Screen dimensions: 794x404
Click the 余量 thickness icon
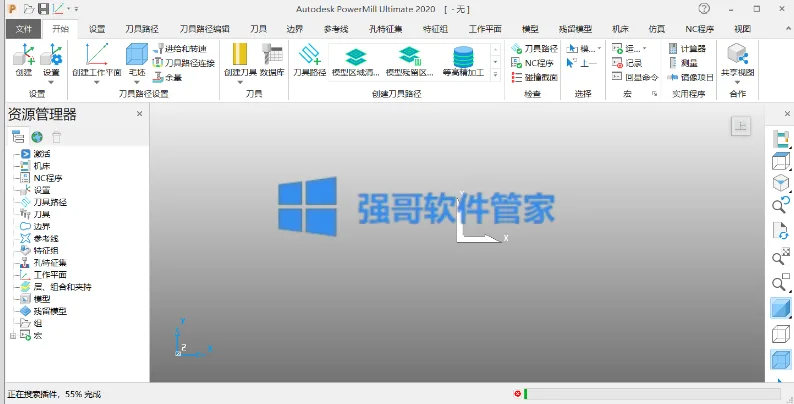click(x=167, y=77)
